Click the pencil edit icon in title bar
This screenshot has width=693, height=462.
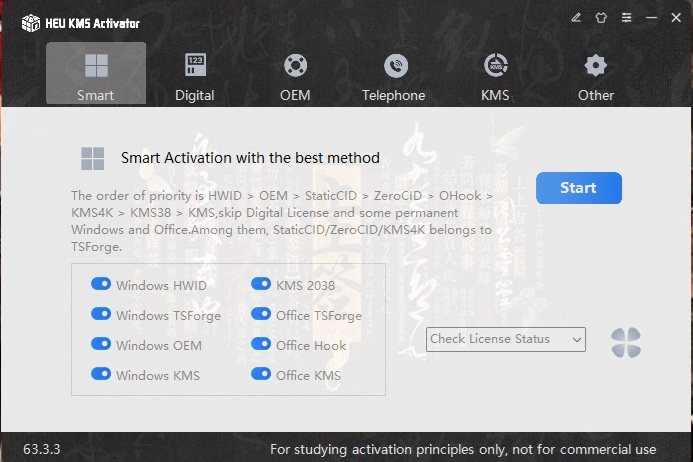[576, 18]
